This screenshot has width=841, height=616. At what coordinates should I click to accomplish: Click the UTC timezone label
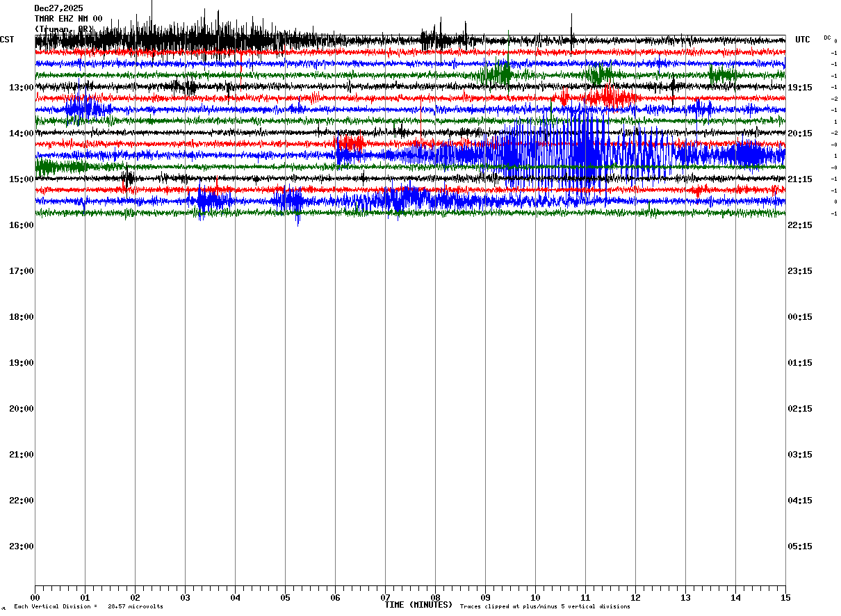click(803, 40)
